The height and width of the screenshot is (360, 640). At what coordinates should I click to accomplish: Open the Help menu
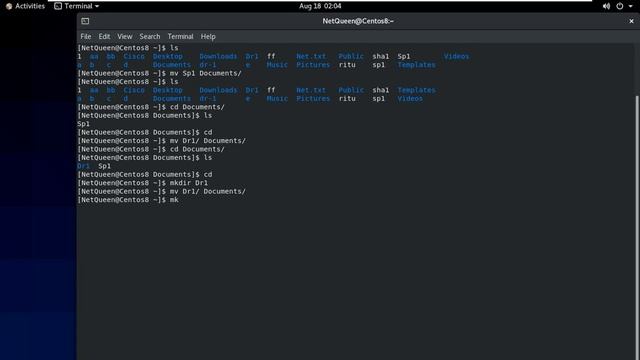tap(208, 36)
